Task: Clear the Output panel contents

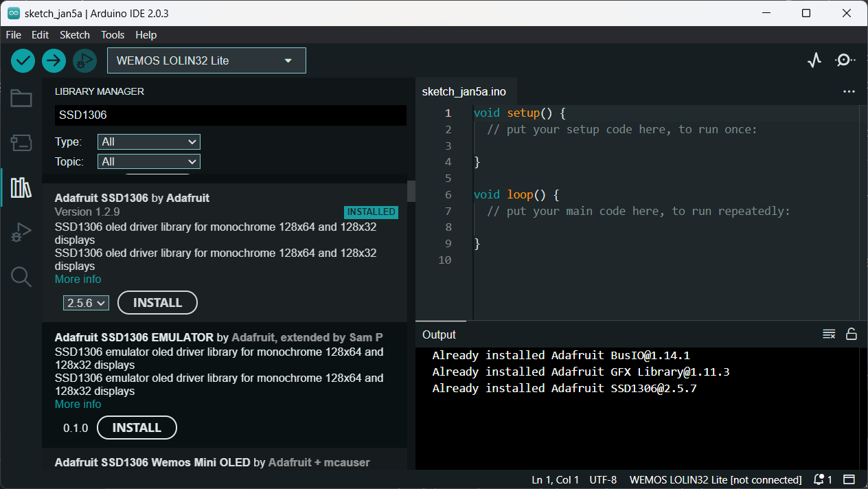Action: click(x=829, y=334)
